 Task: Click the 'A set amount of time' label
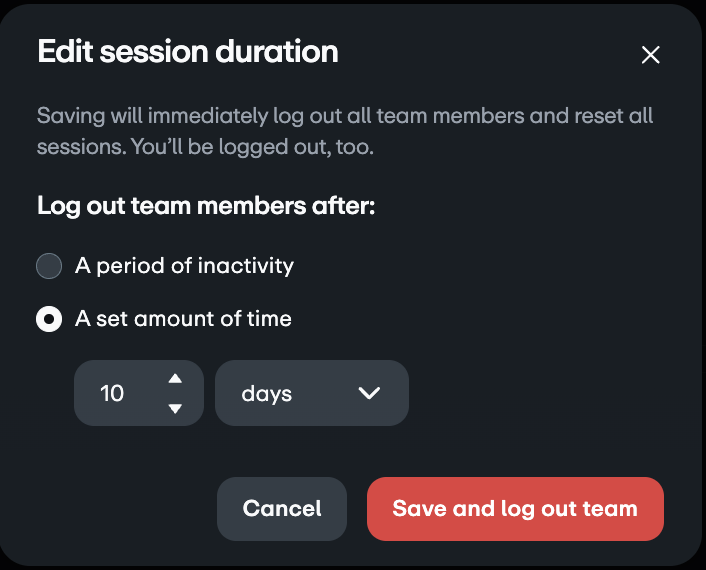(183, 320)
